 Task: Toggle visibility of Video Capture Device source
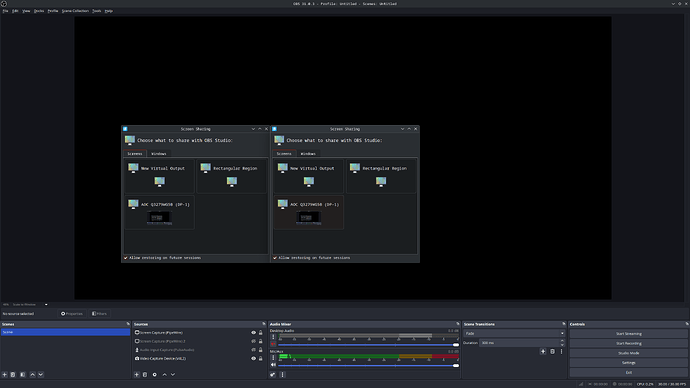253,359
